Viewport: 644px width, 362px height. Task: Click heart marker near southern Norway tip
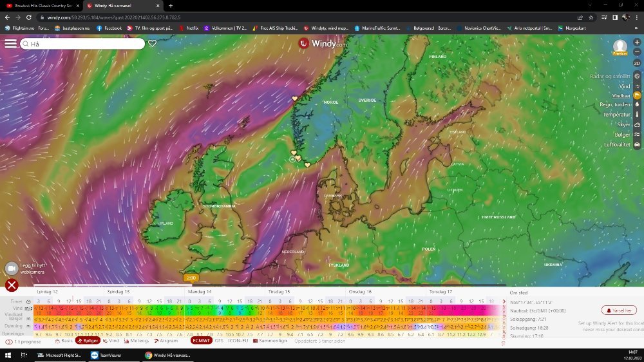(x=307, y=165)
